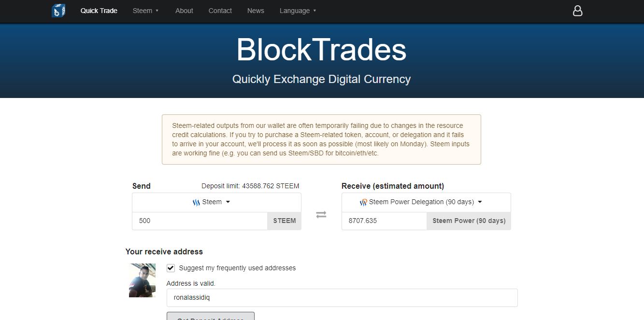Click the send amount field containing 500
Screen dimensions: 644x320
coord(200,221)
